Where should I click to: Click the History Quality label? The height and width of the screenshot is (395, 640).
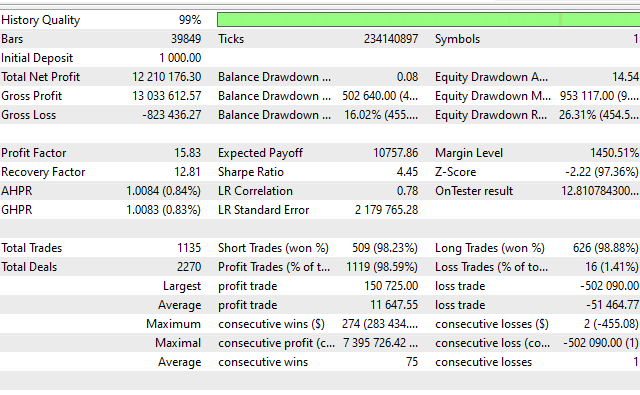(x=40, y=20)
